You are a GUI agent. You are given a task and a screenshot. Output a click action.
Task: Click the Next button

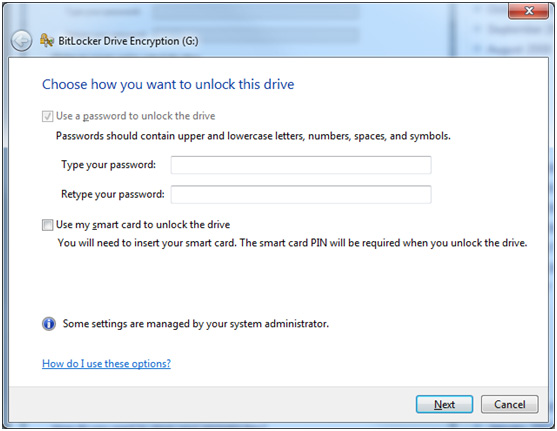point(444,404)
